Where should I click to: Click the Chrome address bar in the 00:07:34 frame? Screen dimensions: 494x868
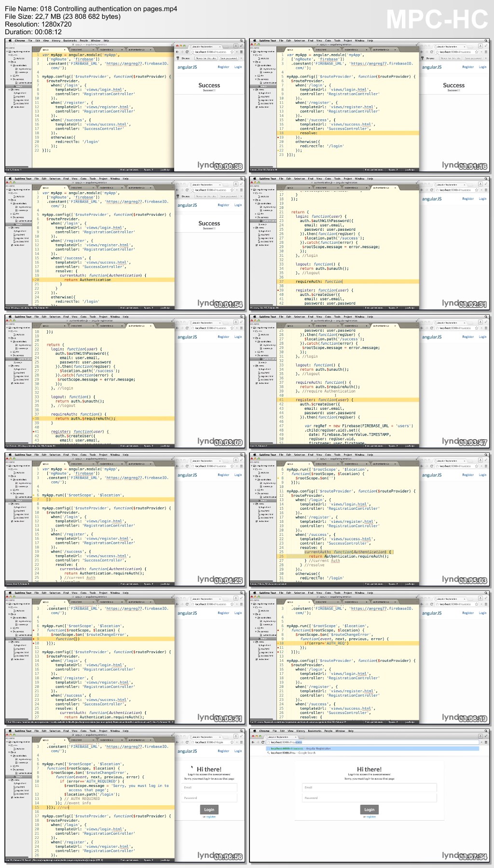[371, 742]
